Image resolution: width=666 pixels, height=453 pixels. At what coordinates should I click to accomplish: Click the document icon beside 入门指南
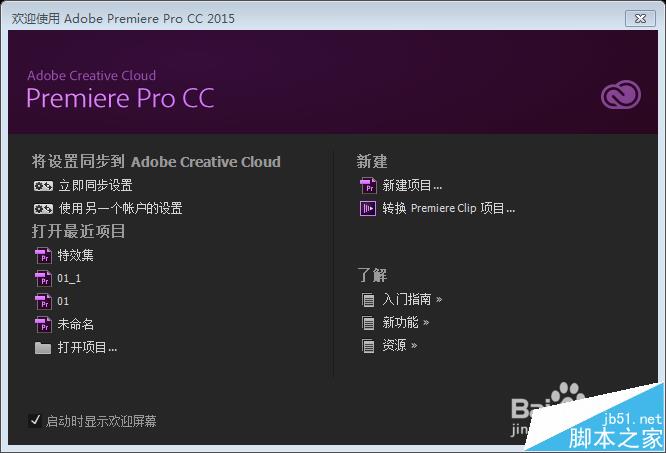[368, 300]
